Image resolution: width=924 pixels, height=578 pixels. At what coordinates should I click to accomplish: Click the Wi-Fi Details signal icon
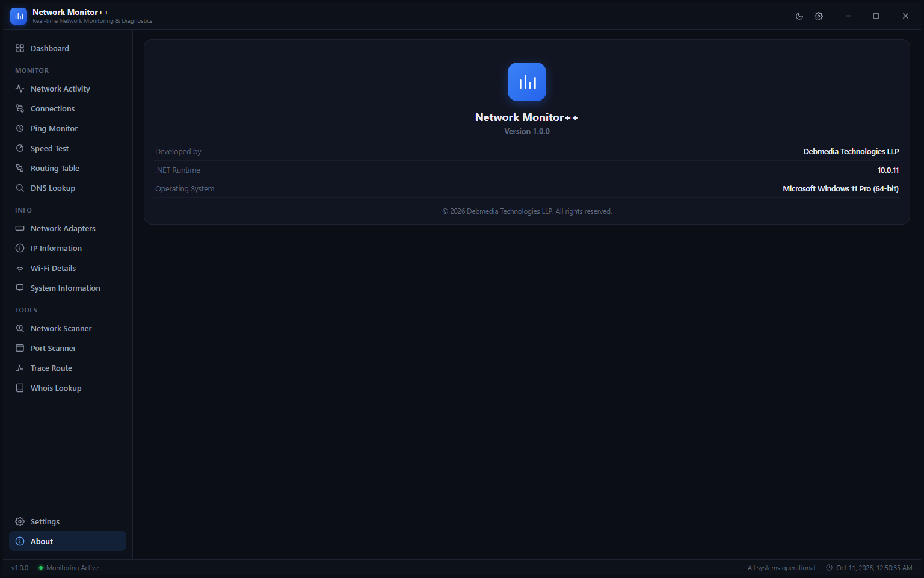(20, 268)
